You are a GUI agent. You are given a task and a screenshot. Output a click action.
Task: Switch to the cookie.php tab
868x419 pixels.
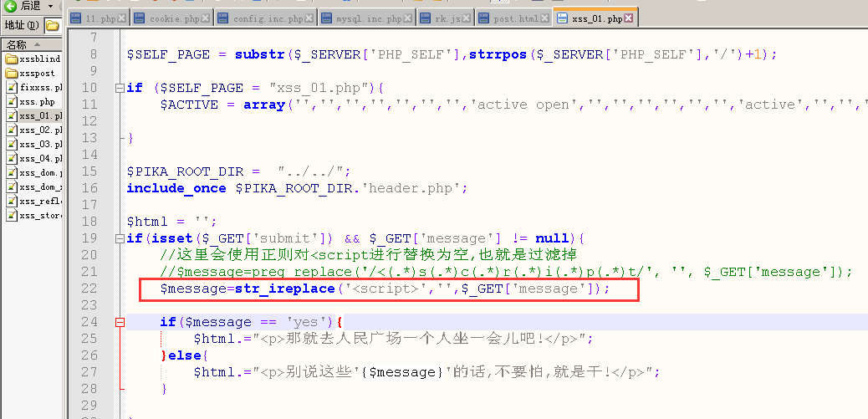[x=174, y=18]
